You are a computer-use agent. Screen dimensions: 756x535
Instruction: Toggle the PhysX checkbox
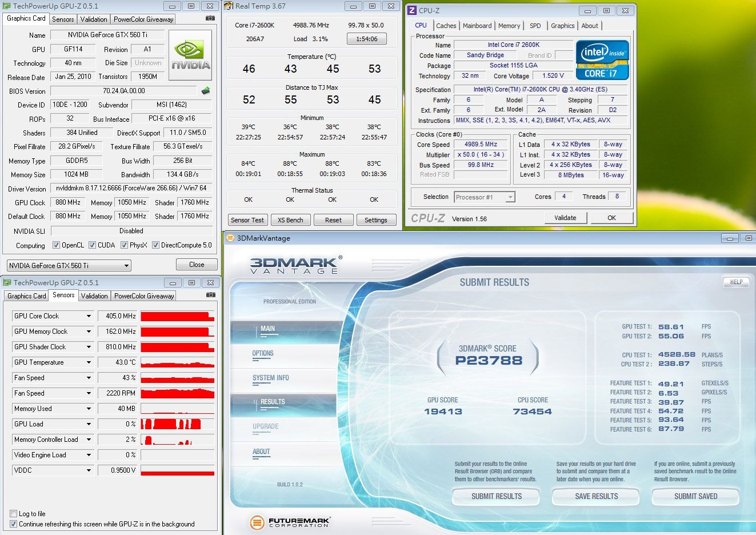pos(124,245)
